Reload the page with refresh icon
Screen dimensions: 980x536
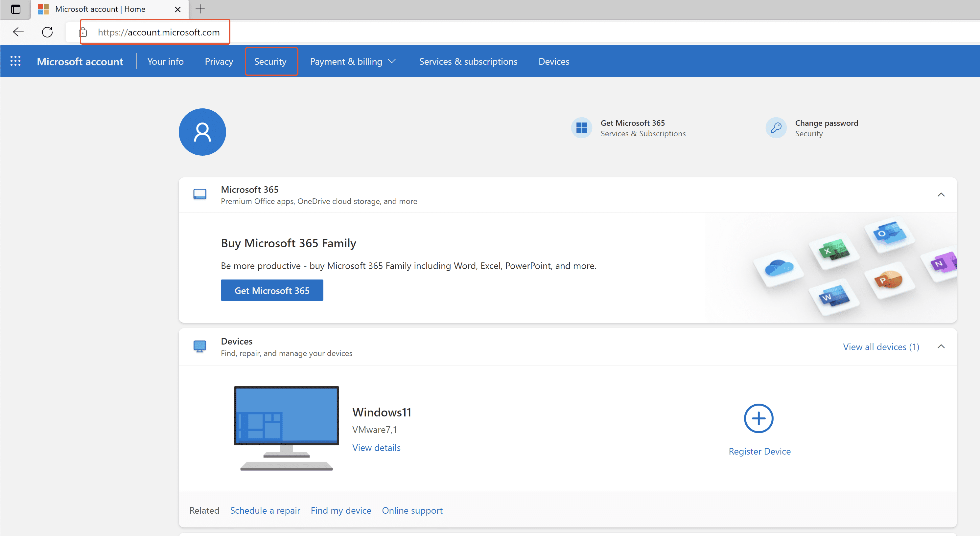click(47, 32)
